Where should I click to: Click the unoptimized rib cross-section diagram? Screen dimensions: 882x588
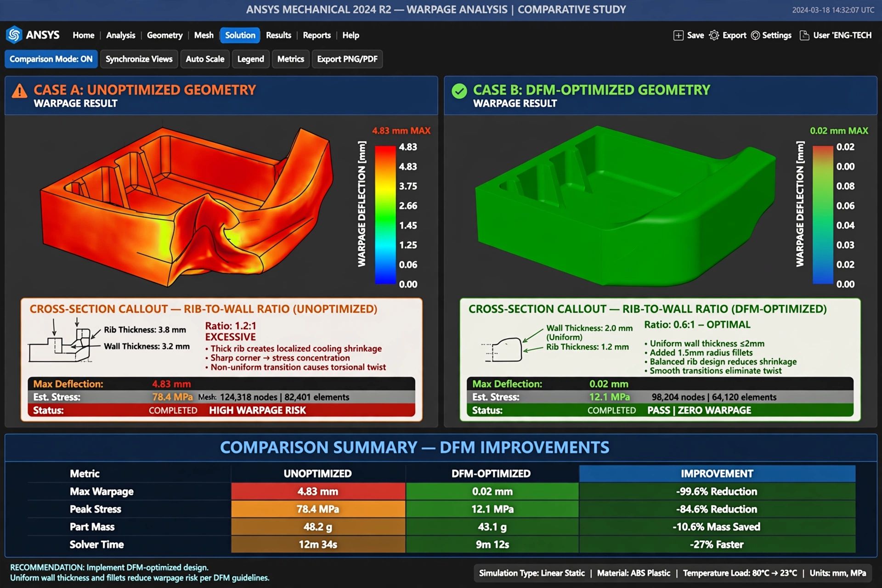coord(65,341)
